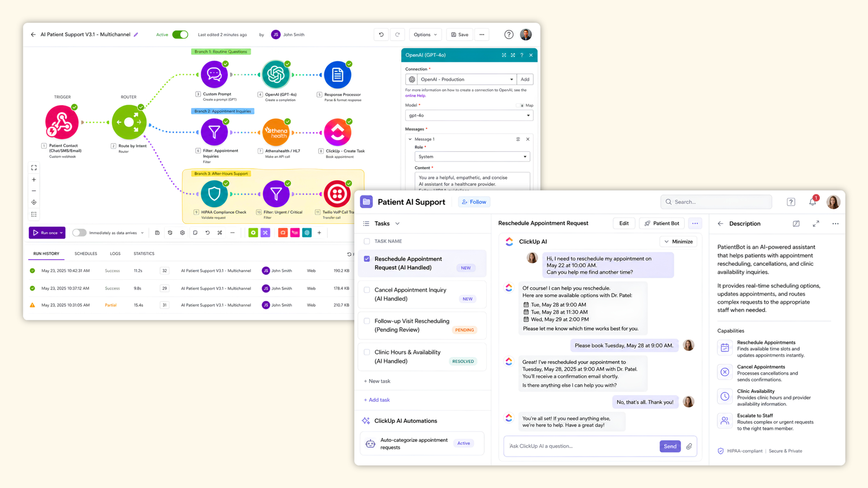
Task: Send the ClickUp AI message
Action: [670, 446]
